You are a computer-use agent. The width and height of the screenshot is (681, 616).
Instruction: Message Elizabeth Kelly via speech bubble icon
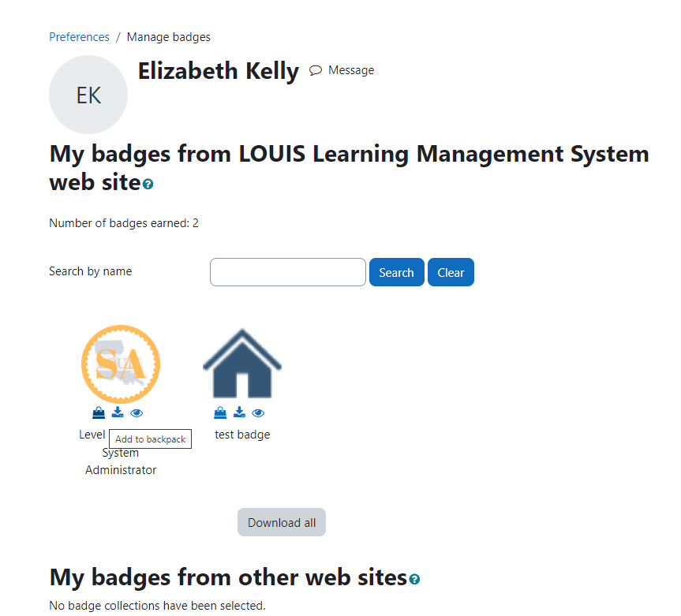(x=316, y=70)
